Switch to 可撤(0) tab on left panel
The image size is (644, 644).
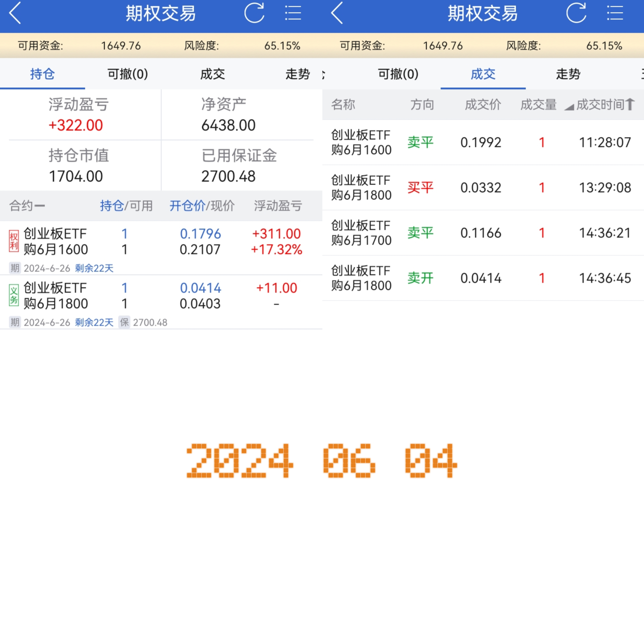tap(128, 74)
